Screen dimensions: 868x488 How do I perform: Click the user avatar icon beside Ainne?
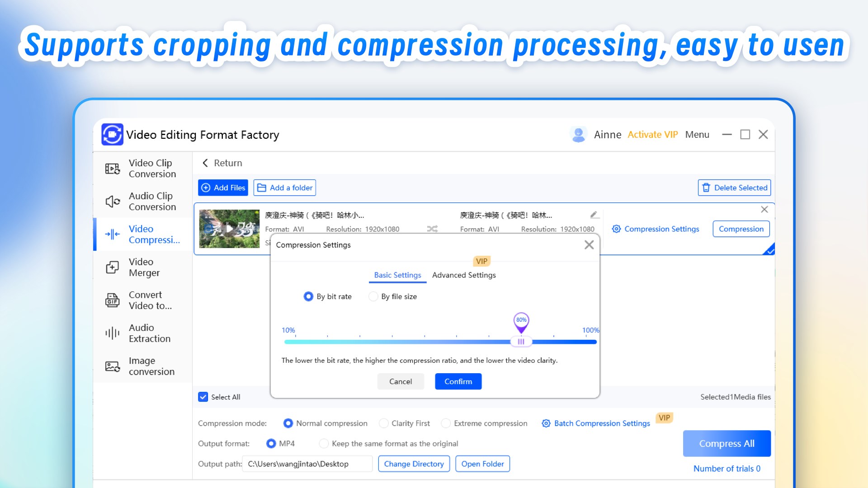point(578,135)
